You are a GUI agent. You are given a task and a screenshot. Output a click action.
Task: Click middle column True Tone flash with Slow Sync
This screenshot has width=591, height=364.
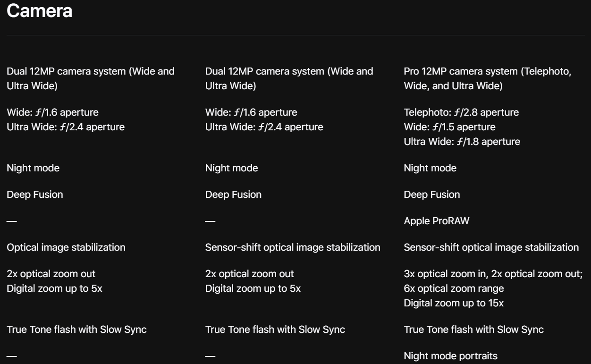[x=275, y=330]
